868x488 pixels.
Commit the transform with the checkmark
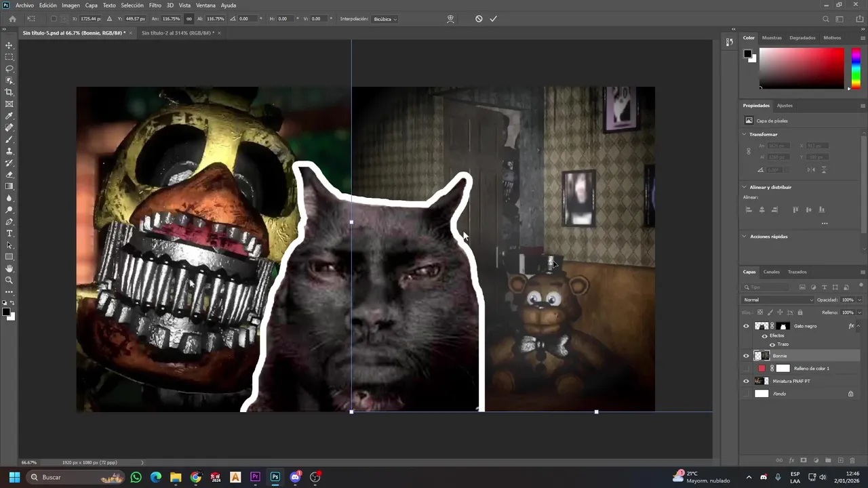493,19
